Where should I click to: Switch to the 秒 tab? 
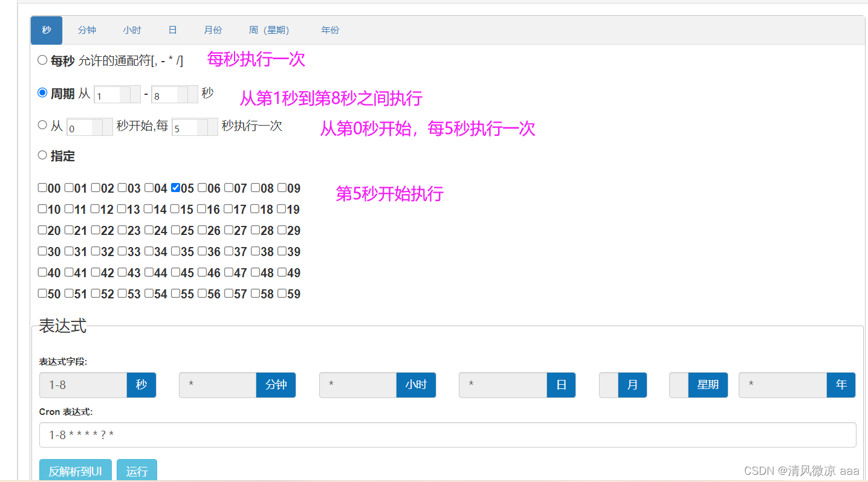pyautogui.click(x=47, y=30)
